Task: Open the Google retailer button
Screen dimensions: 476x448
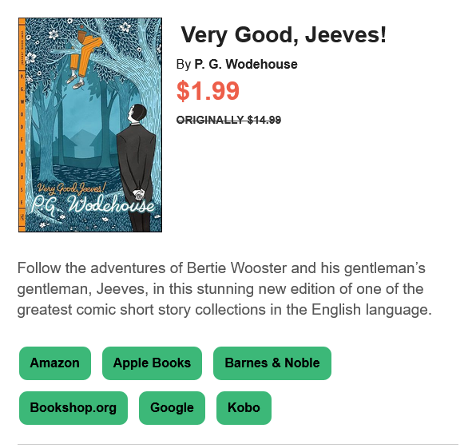Action: coord(172,407)
